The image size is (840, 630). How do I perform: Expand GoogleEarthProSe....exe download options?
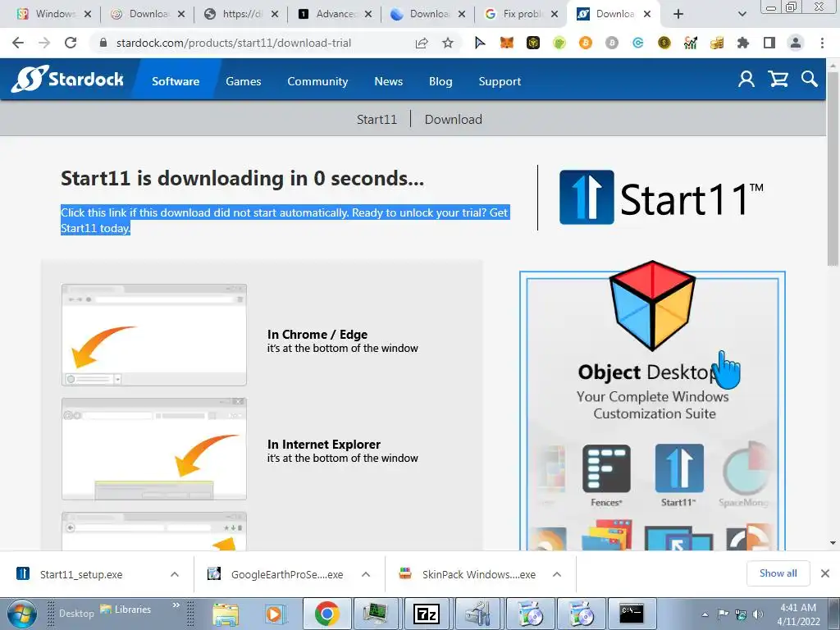pyautogui.click(x=366, y=574)
